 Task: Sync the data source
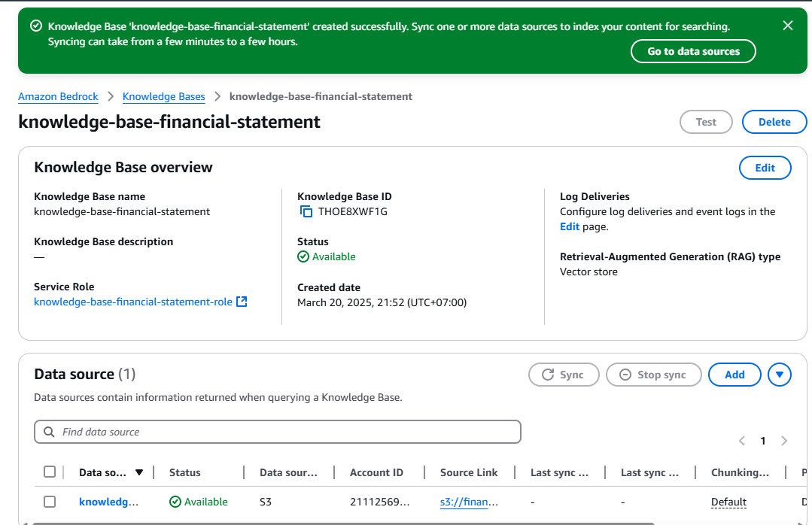564,375
